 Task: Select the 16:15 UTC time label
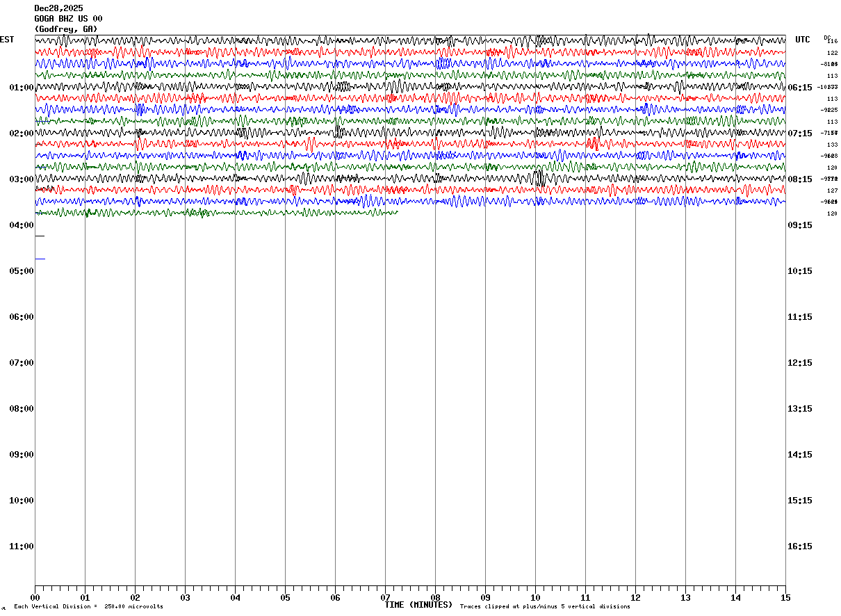point(800,546)
